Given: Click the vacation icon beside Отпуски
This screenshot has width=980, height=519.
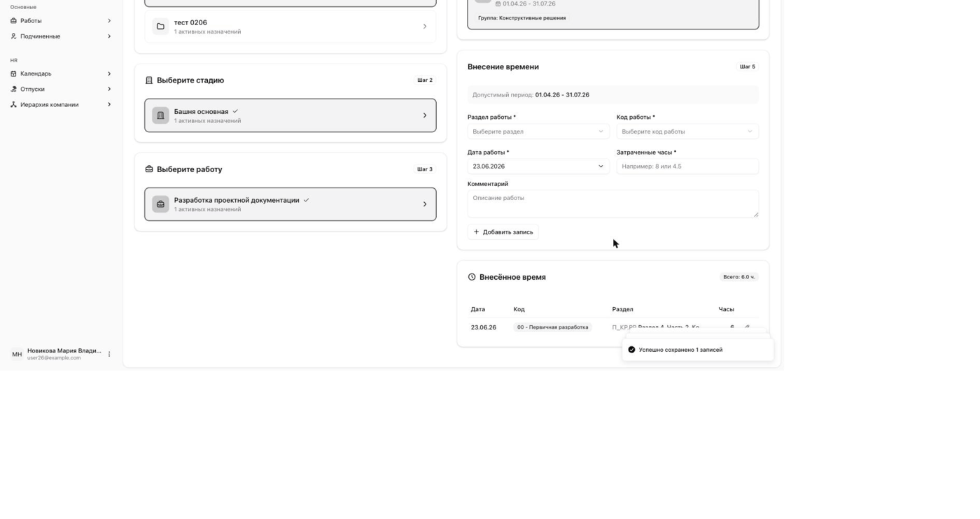Looking at the screenshot, I should pos(13,89).
